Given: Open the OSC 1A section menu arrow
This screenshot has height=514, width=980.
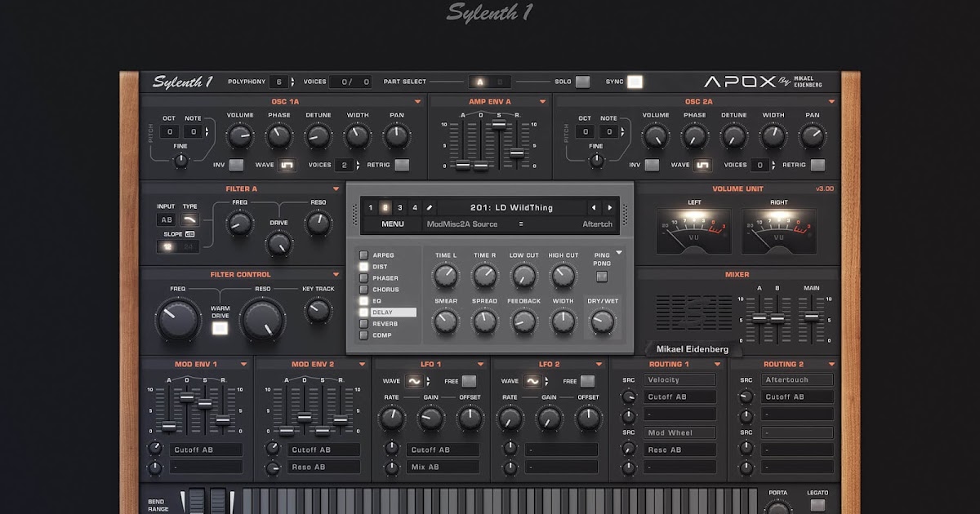Looking at the screenshot, I should pyautogui.click(x=417, y=102).
